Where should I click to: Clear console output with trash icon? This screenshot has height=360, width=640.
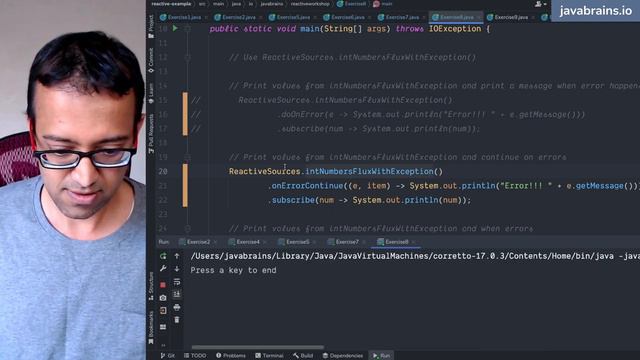(x=177, y=320)
